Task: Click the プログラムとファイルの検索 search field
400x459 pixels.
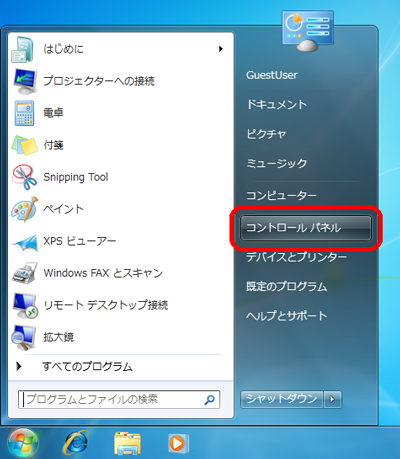Action: (119, 399)
